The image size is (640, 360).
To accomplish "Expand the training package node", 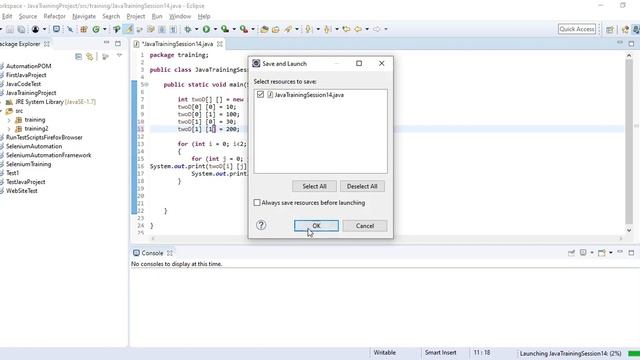I will 9,120.
